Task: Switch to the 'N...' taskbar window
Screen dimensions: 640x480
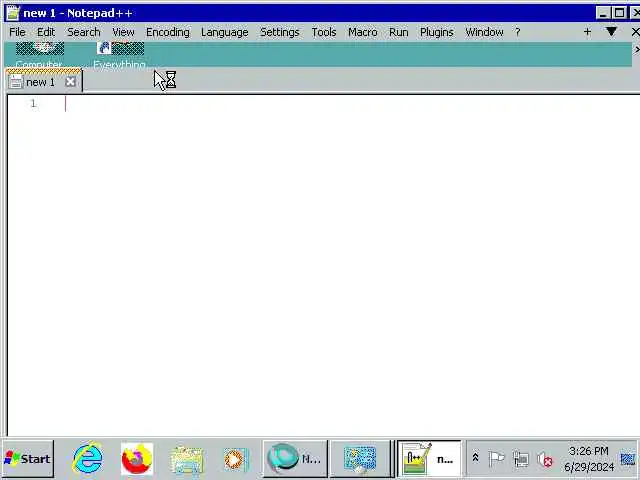Action: tap(295, 459)
